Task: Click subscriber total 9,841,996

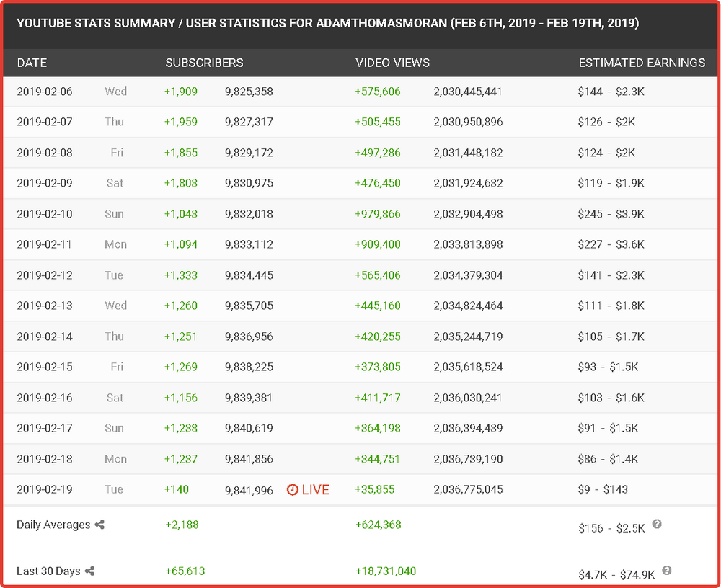Action: click(249, 491)
